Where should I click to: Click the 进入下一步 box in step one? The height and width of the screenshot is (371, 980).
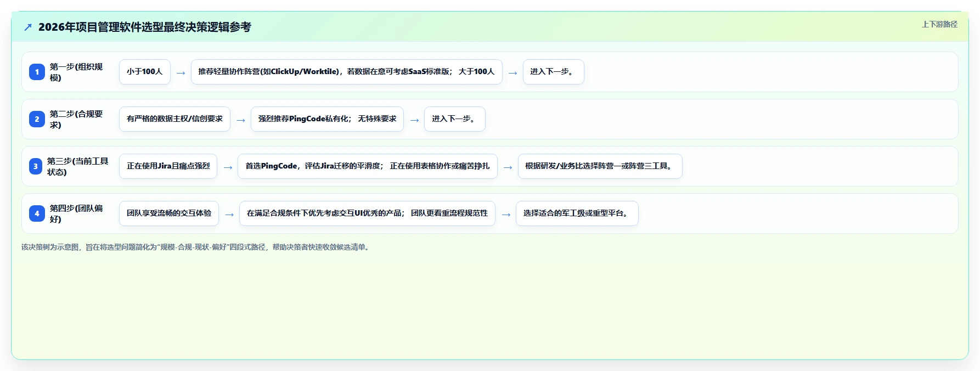(x=554, y=72)
